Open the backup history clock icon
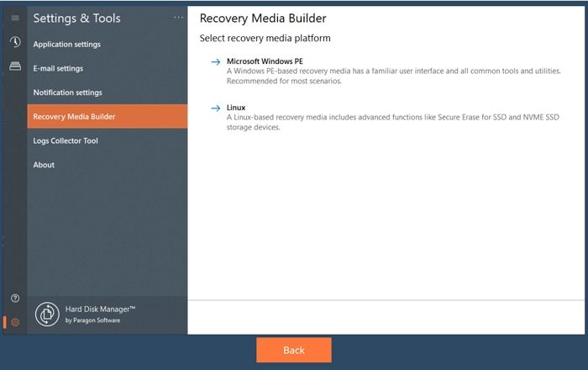This screenshot has width=588, height=370. click(14, 43)
